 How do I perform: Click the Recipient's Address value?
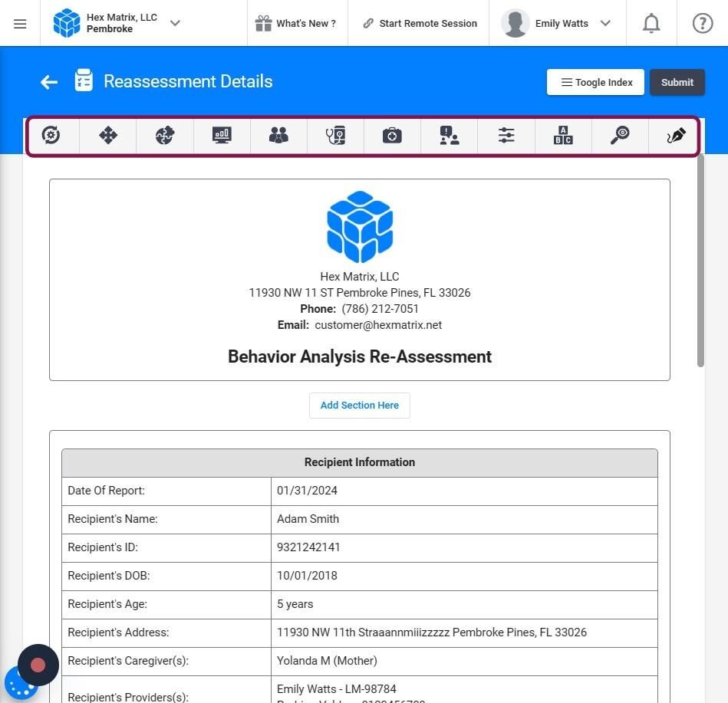coord(432,632)
